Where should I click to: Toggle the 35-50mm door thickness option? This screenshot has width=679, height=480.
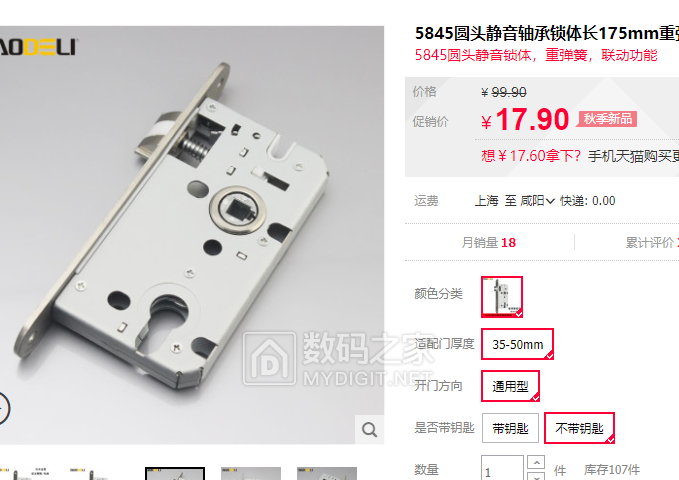pyautogui.click(x=517, y=344)
